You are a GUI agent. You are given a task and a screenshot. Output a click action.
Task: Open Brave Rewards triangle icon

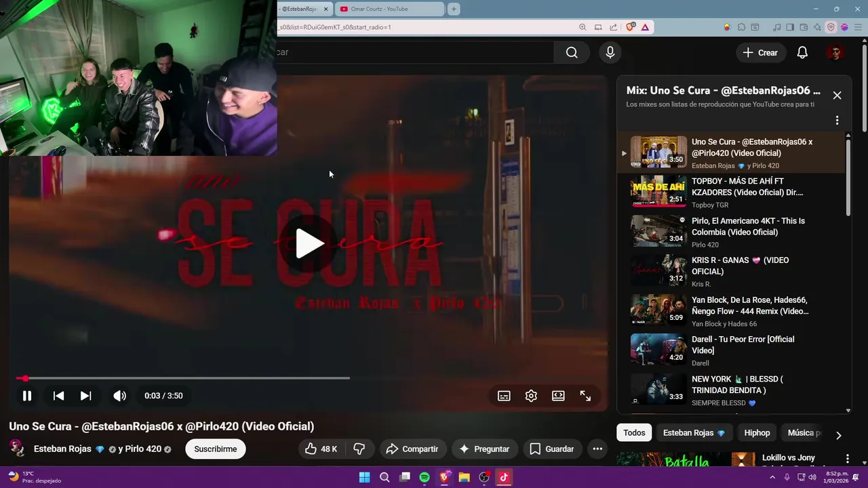point(645,27)
